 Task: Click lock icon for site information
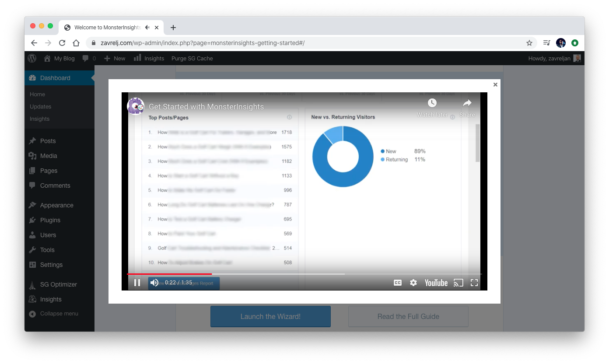coord(93,43)
